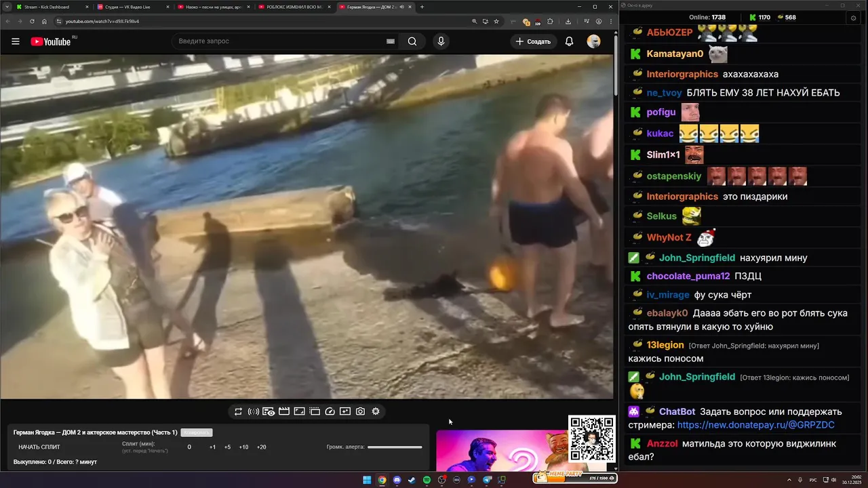Viewport: 868px width, 488px height.
Task: Switch to the Студия — VK Видео Live tab
Action: pos(132,7)
